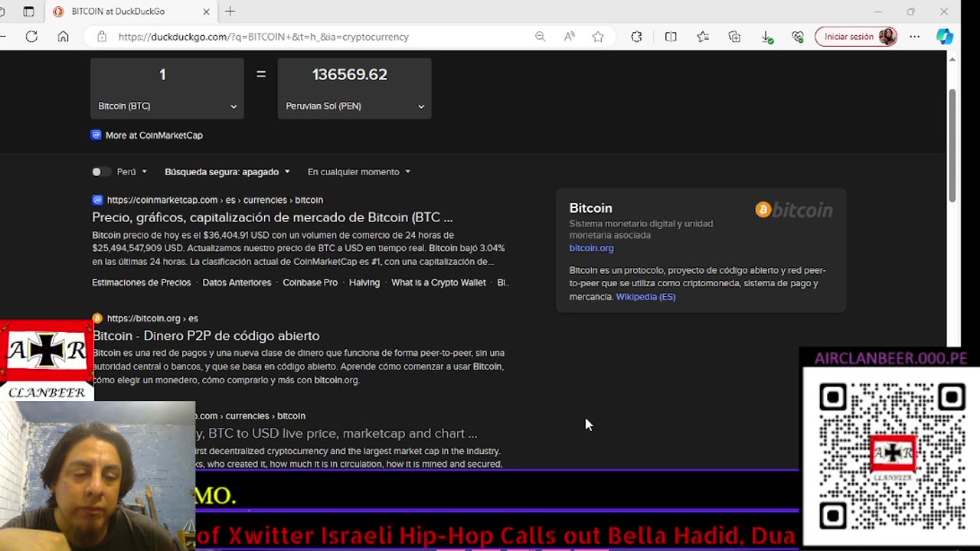Open browser essentials heart icon
This screenshot has width=980, height=551.
(x=798, y=37)
